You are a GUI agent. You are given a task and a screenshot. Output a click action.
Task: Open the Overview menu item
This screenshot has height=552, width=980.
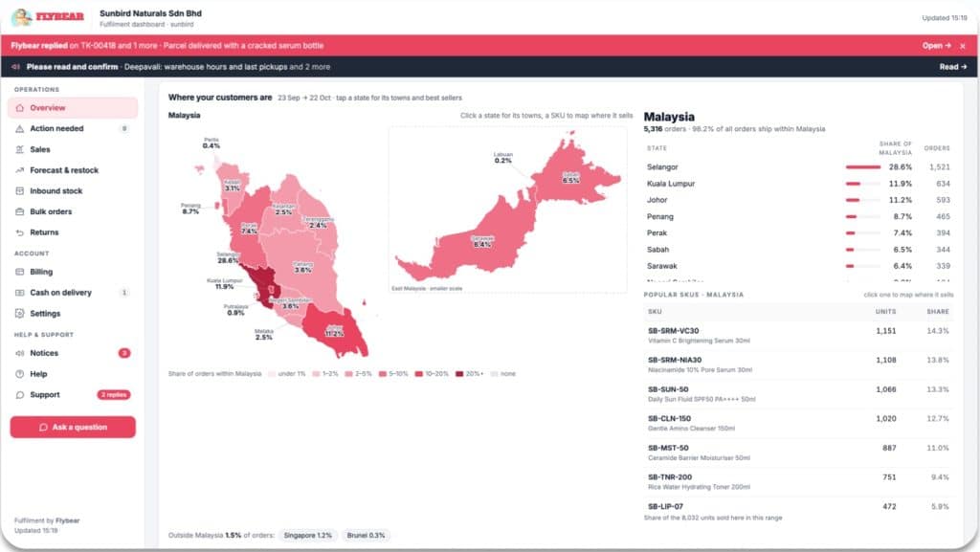click(x=73, y=108)
